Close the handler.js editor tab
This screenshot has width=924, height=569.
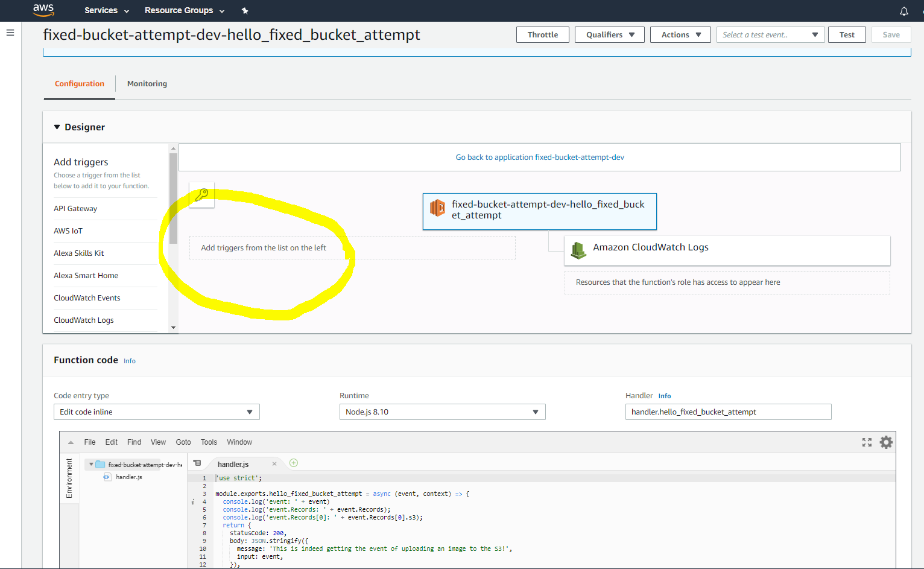[274, 464]
